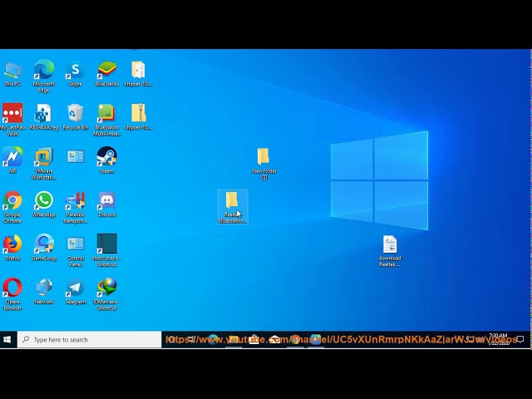Select the download Realtek text file
This screenshot has height=399, width=532.
click(390, 251)
